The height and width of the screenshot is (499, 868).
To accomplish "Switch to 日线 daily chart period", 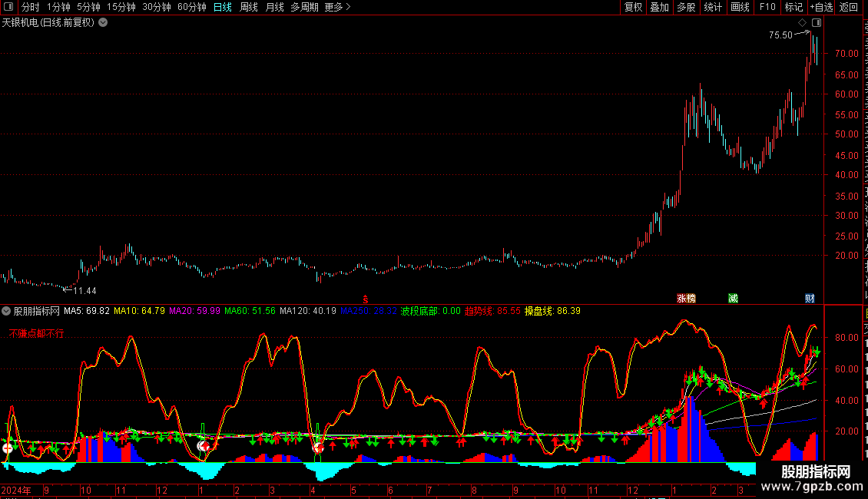I will point(223,7).
